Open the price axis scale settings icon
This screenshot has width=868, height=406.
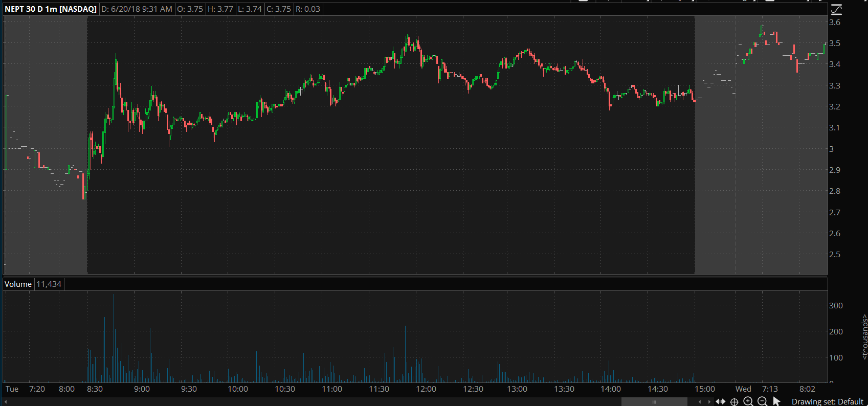pos(836,10)
